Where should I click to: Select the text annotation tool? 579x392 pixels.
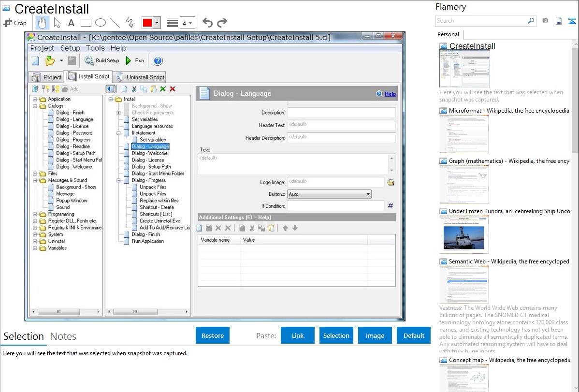pyautogui.click(x=71, y=23)
